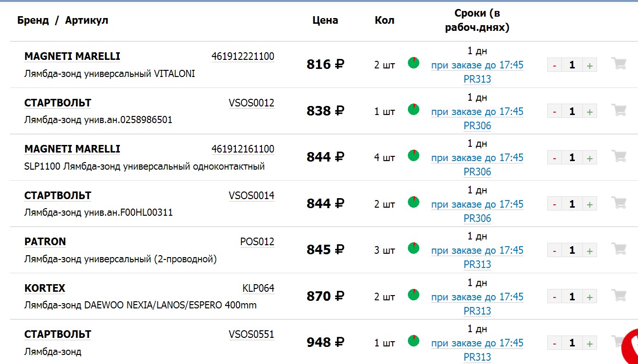
Task: Add KORTEX KLP064 to cart
Action: point(619,296)
